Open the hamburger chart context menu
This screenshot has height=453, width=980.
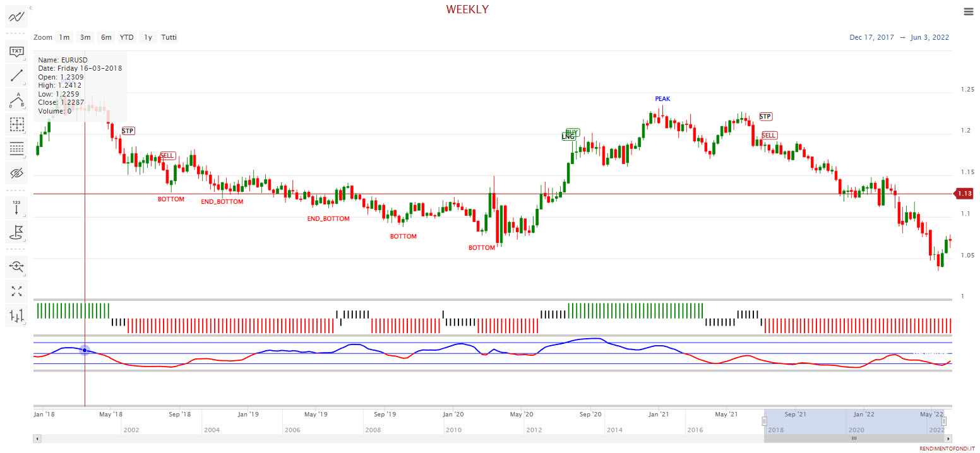tap(969, 11)
